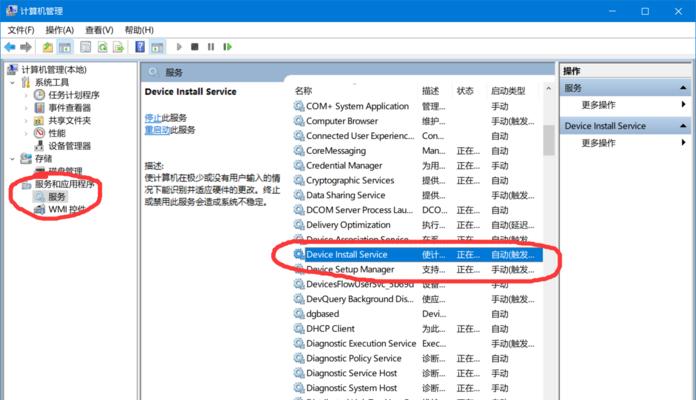The height and width of the screenshot is (400, 696).
Task: Click the scrollbar up arrow in services list
Action: point(549,89)
